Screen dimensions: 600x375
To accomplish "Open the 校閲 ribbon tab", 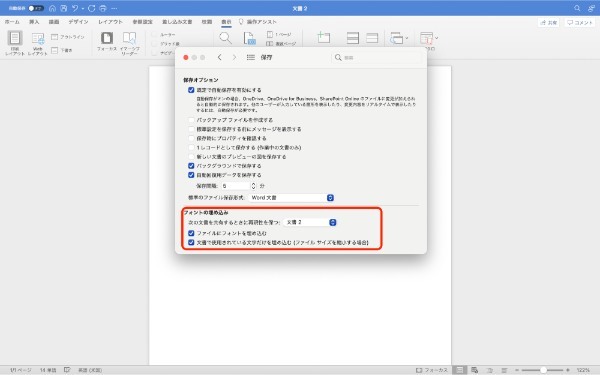I will click(207, 22).
